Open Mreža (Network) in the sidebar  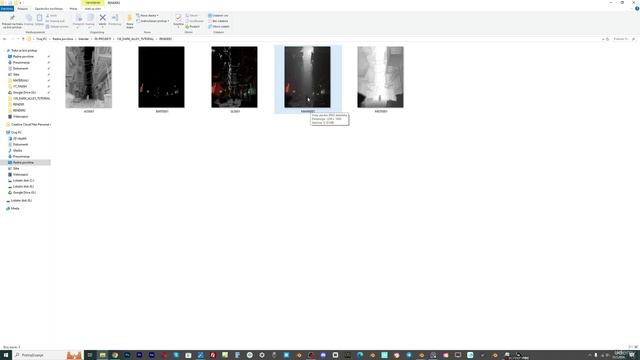[x=15, y=209]
